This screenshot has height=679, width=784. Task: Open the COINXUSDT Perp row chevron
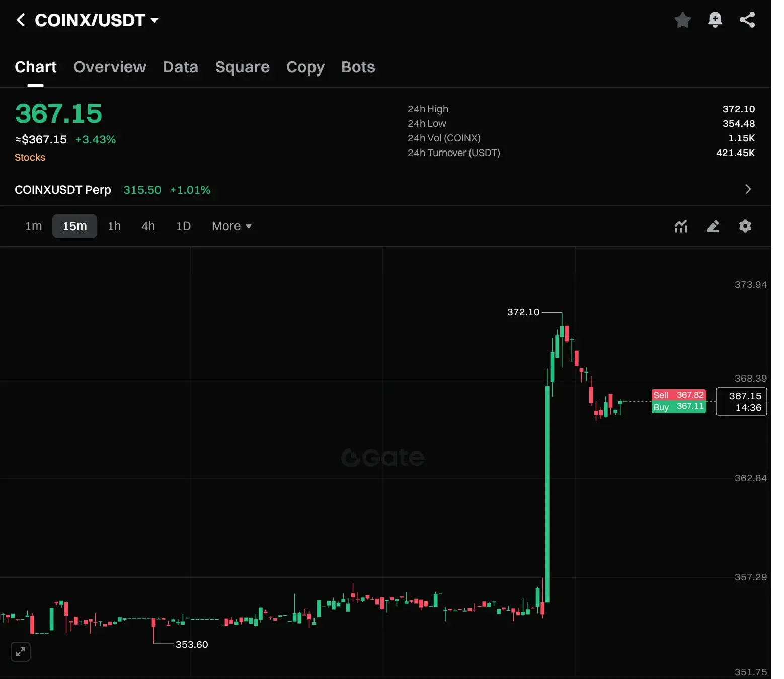(x=748, y=189)
